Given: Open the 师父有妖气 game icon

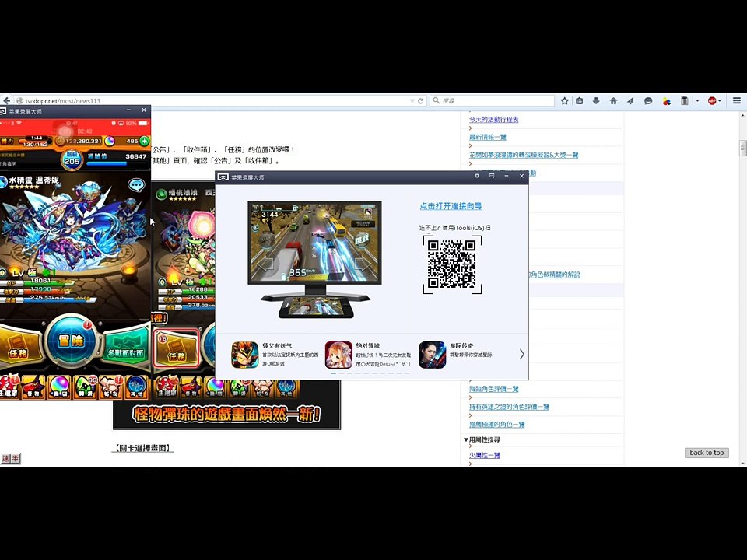Looking at the screenshot, I should (x=245, y=355).
